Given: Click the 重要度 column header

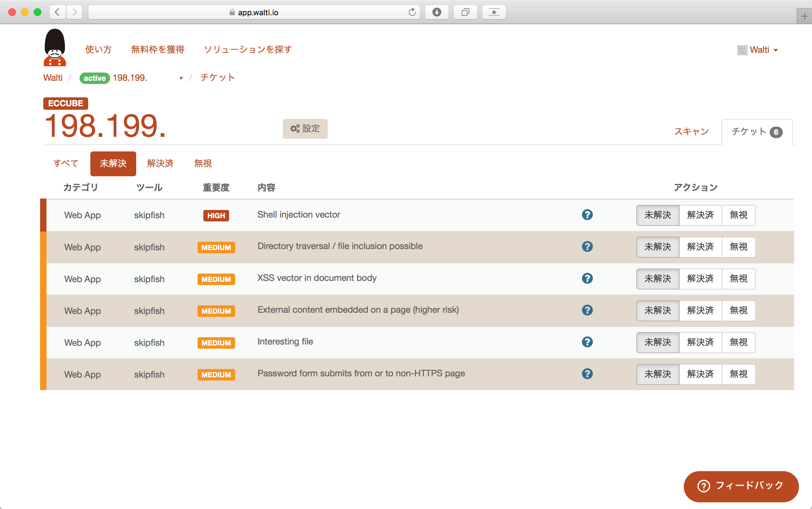Looking at the screenshot, I should pos(216,187).
